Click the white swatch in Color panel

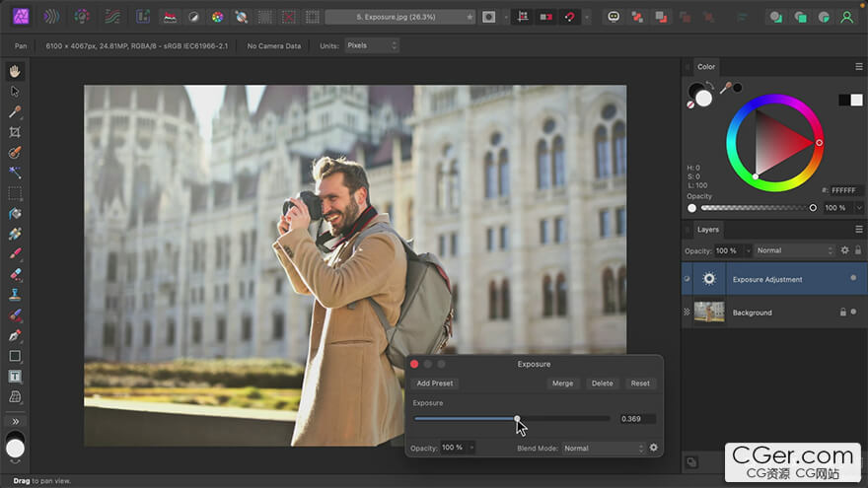[856, 100]
